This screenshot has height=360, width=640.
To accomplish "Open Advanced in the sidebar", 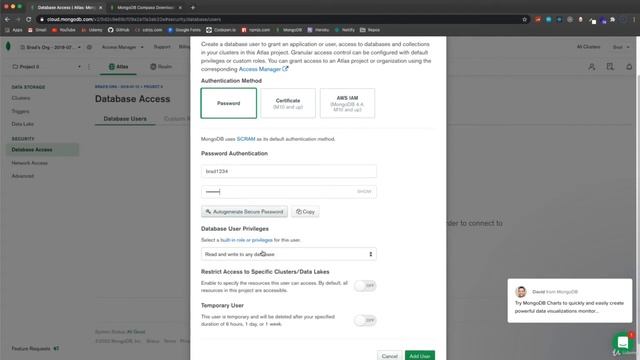I will click(22, 176).
